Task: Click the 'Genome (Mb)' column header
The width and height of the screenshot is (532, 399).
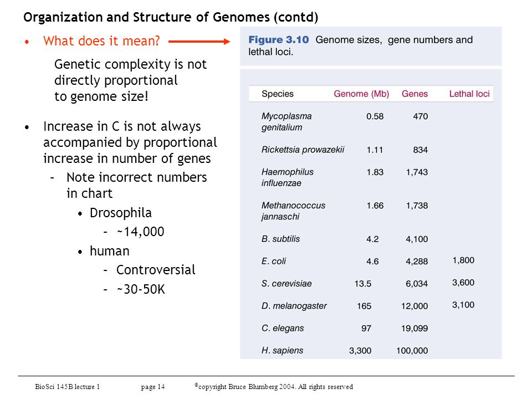Action: (x=361, y=94)
